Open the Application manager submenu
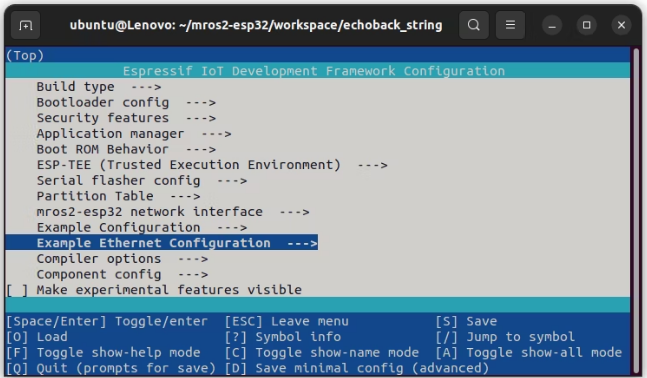The image size is (647, 378). click(x=134, y=134)
